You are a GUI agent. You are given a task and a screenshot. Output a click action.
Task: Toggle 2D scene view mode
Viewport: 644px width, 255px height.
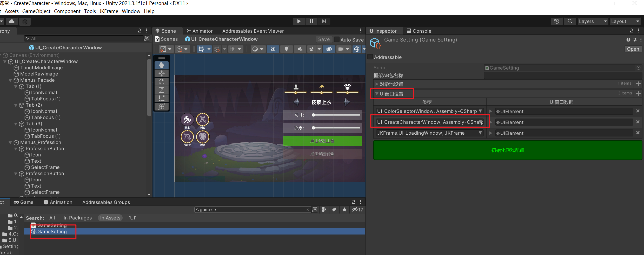[x=273, y=49]
